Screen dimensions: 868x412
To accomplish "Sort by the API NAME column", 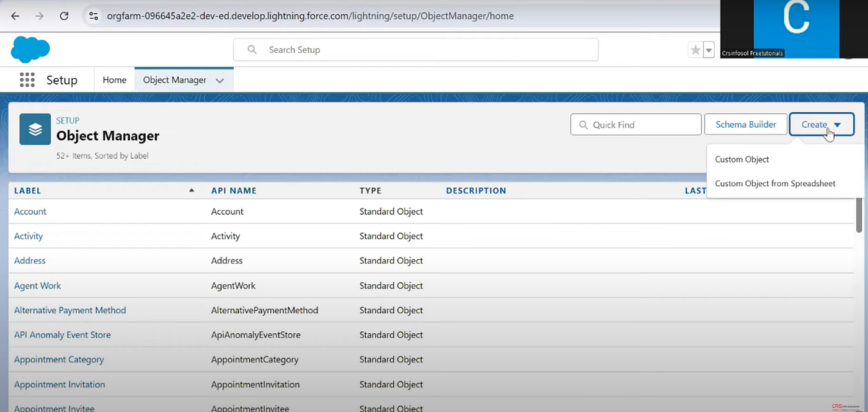I will coord(234,190).
